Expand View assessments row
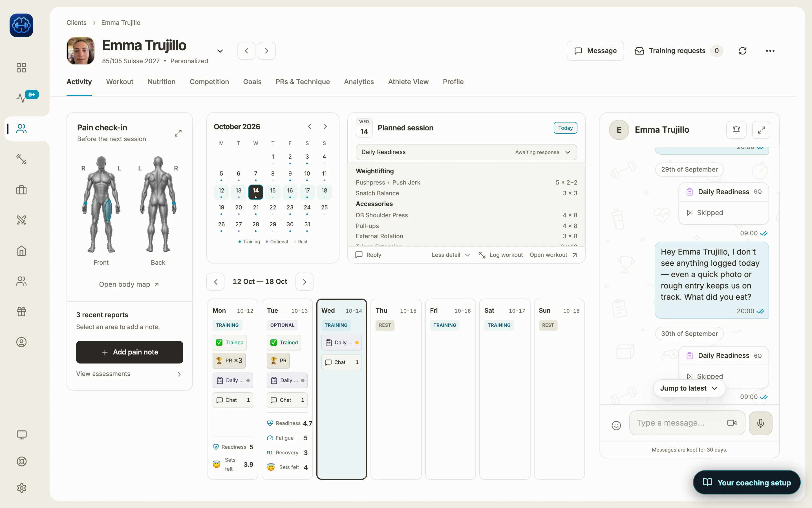The width and height of the screenshot is (812, 508). (x=129, y=374)
